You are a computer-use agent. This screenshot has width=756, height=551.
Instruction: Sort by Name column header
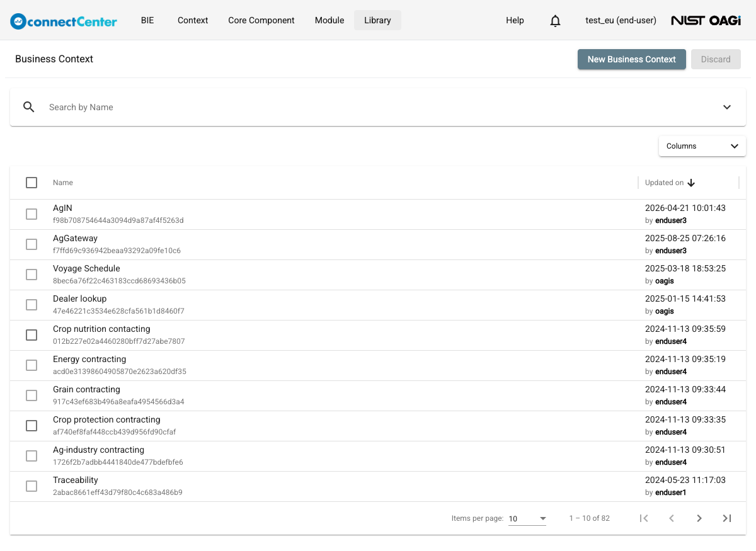[x=63, y=183]
